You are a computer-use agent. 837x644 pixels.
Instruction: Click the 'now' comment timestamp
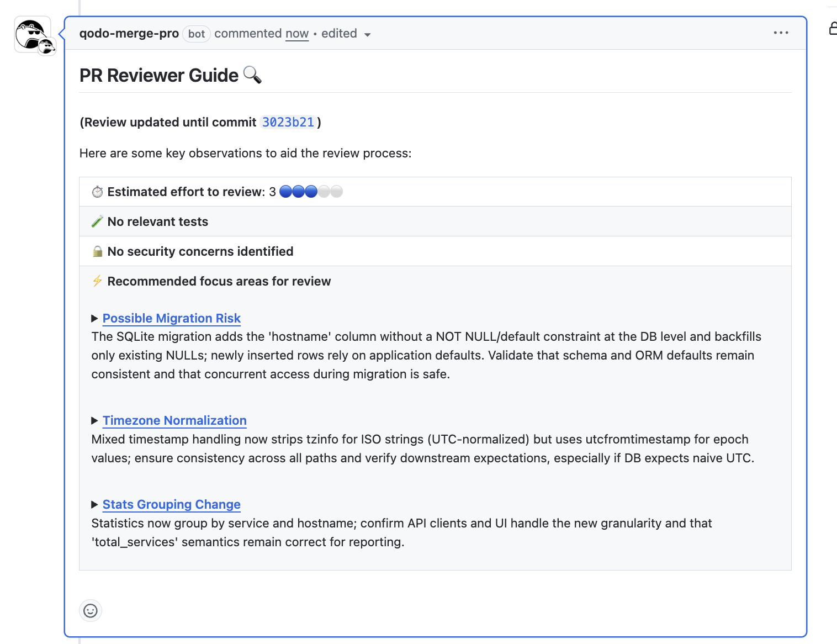point(297,34)
